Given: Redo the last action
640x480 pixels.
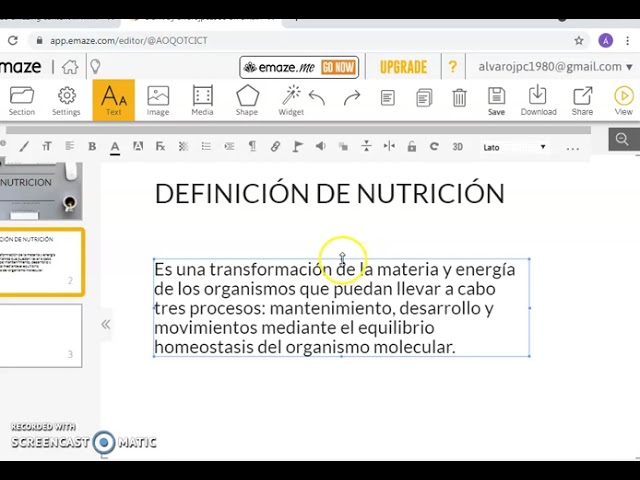Looking at the screenshot, I should click(x=352, y=98).
